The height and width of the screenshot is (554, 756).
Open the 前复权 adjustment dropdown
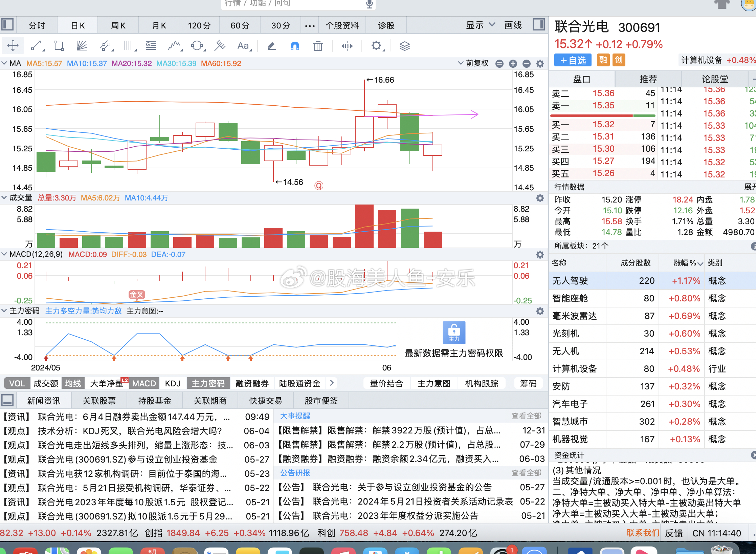(474, 63)
